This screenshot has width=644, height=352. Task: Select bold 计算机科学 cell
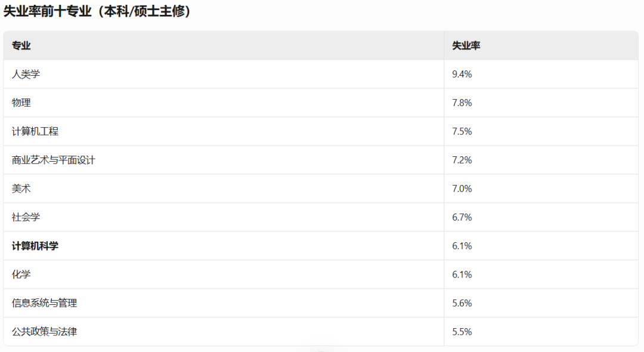coord(224,246)
